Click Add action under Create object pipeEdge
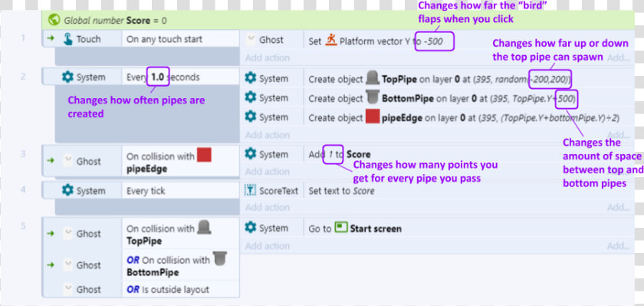This screenshot has height=306, width=644. 268,135
